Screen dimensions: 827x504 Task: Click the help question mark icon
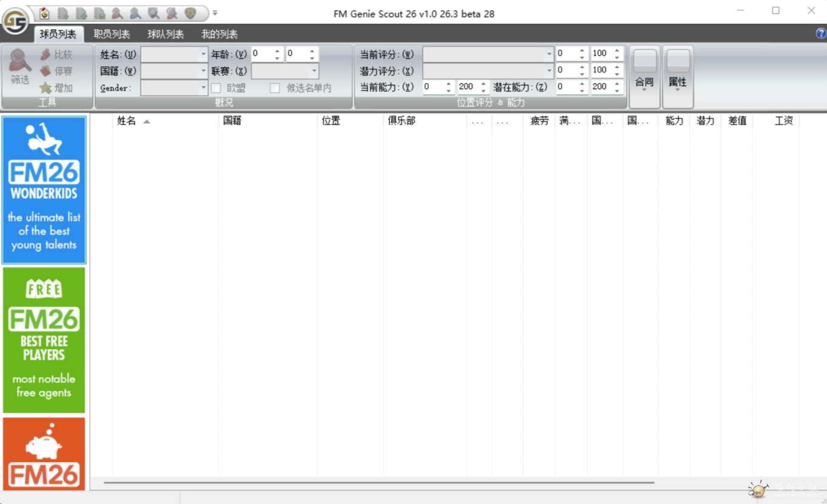tap(820, 34)
